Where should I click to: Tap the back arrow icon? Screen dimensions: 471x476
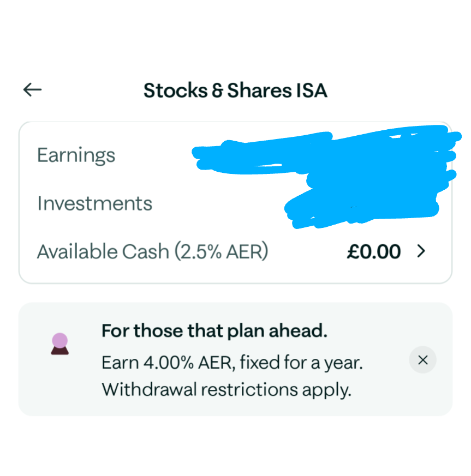click(33, 90)
